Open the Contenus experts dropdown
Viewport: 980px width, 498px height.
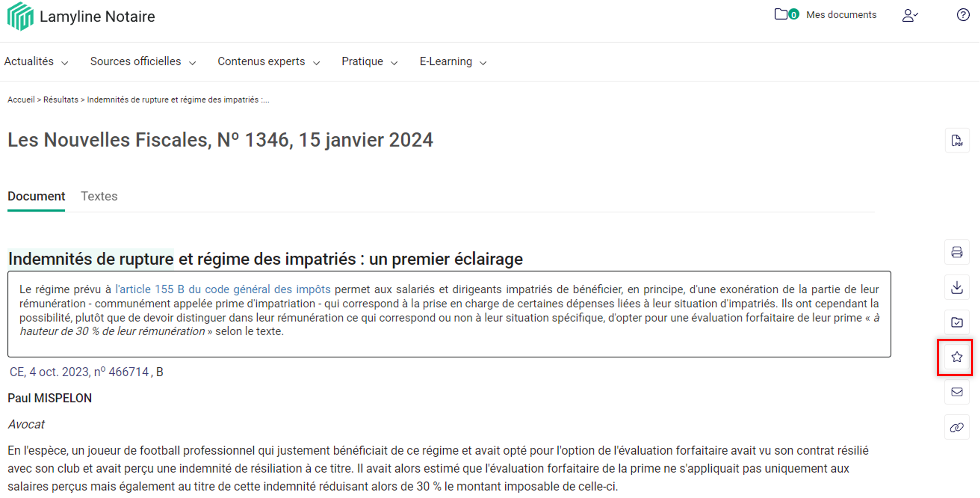tap(268, 62)
